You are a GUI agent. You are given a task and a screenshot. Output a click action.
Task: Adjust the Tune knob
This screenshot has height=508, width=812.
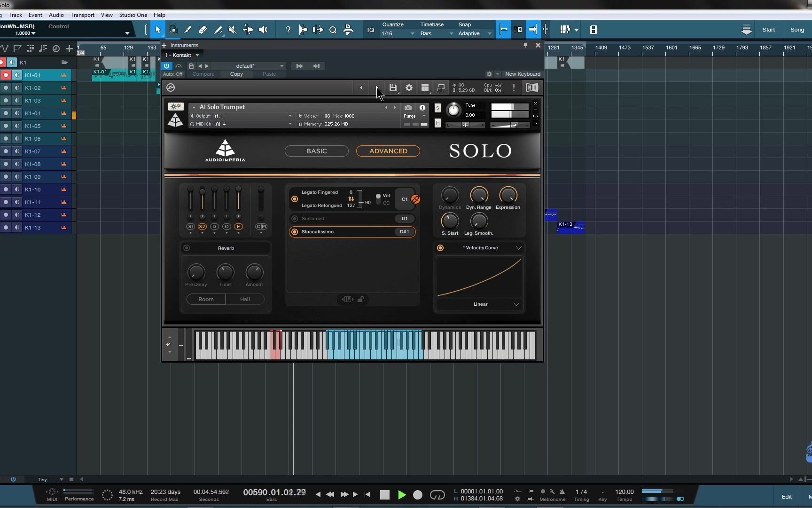(453, 110)
